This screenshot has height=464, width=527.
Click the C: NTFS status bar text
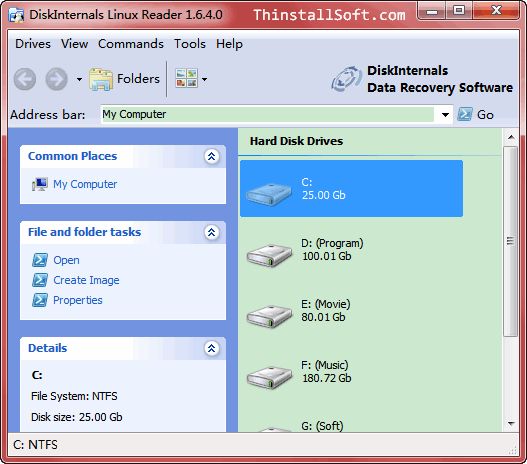[35, 445]
